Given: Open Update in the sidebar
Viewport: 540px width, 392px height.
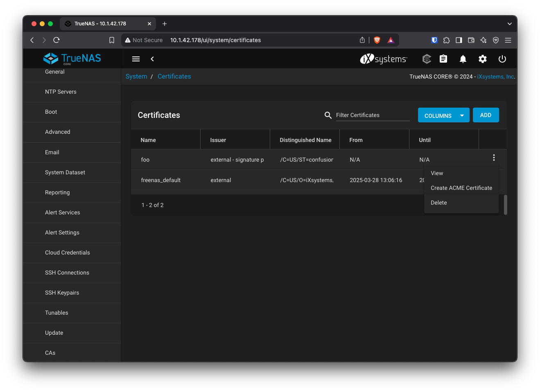Looking at the screenshot, I should 72,333.
